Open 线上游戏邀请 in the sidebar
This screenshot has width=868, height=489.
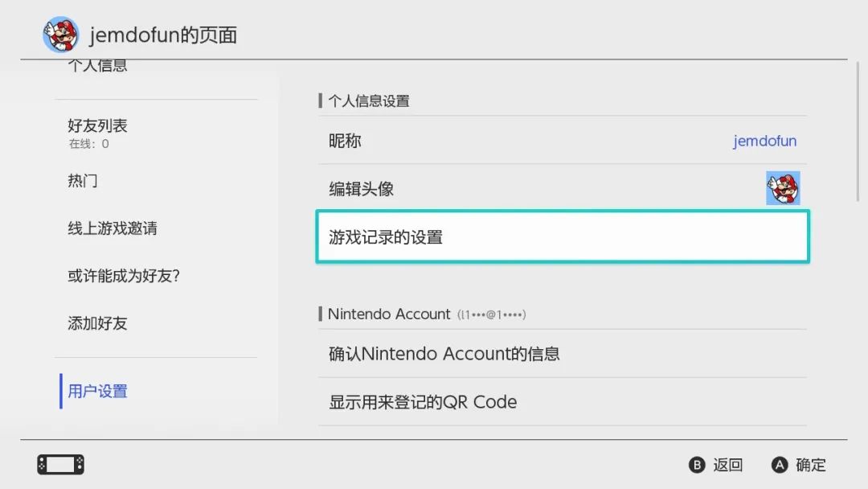[113, 228]
